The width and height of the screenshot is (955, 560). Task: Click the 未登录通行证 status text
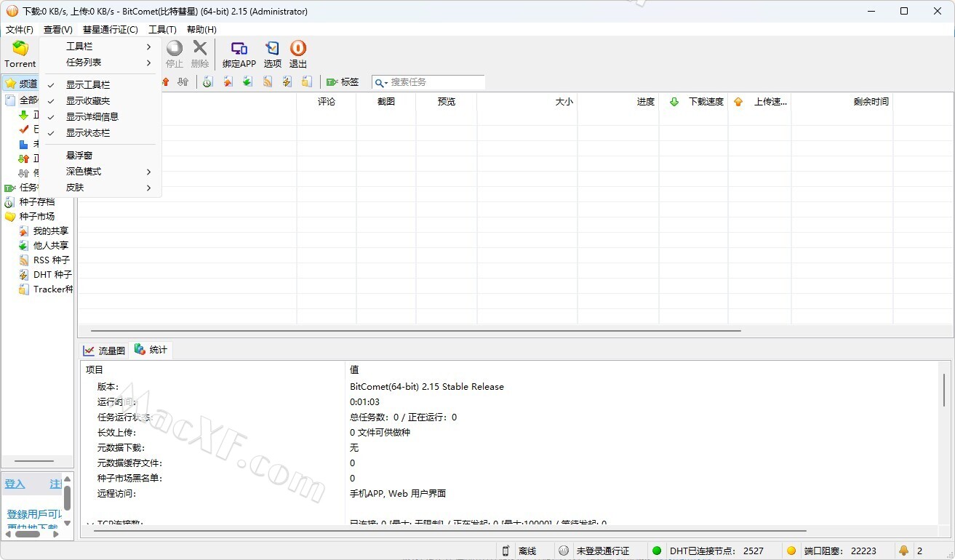click(603, 551)
